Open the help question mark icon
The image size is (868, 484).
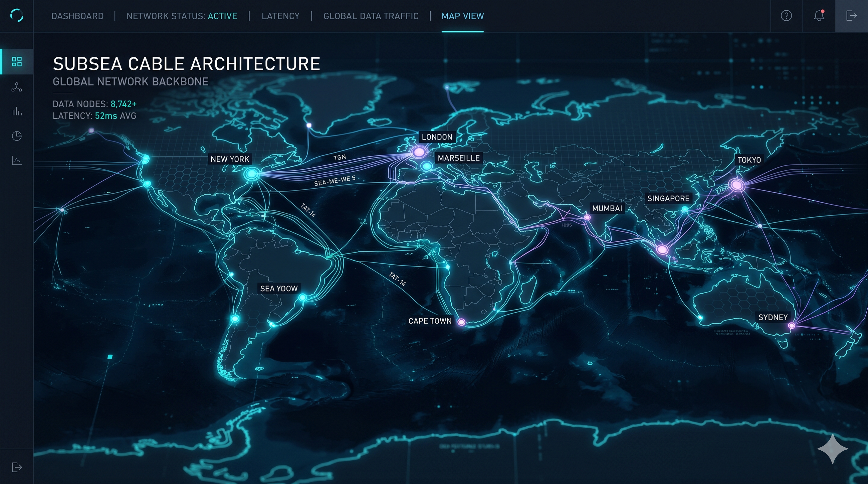click(786, 15)
